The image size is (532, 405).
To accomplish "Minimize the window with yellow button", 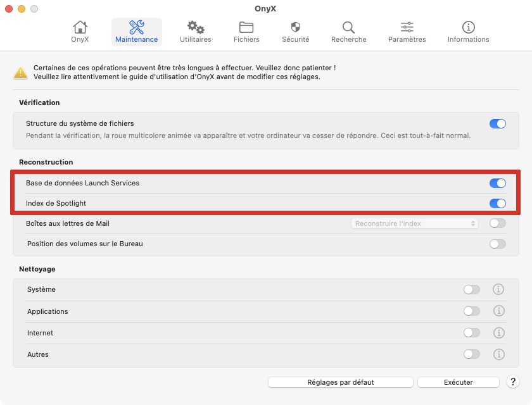I will point(22,9).
